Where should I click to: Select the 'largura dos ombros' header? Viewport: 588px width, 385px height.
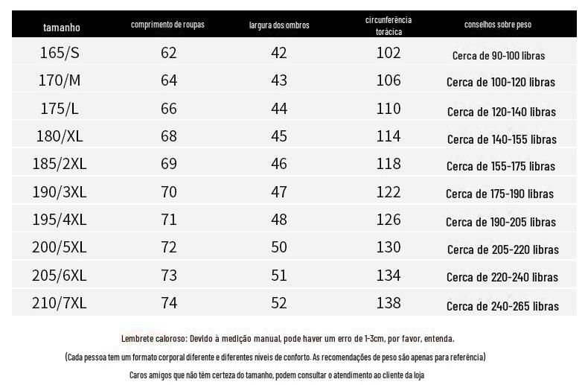(x=279, y=25)
